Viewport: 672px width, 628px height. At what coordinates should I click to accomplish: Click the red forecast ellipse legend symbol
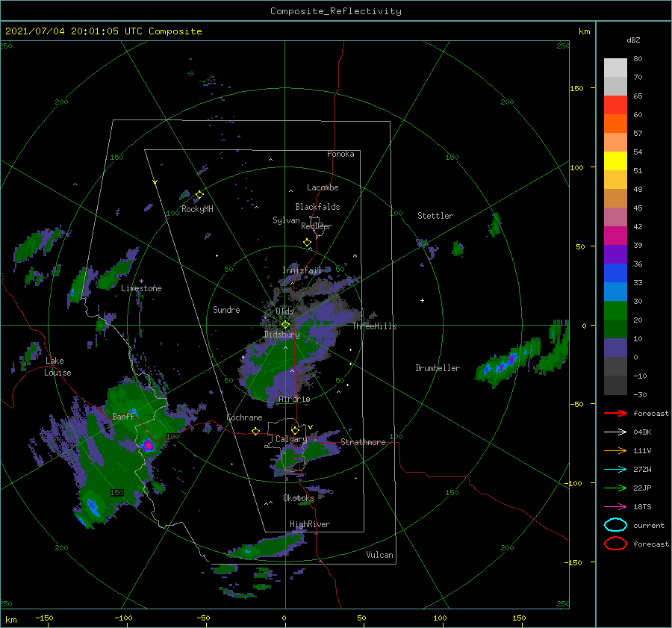click(615, 544)
